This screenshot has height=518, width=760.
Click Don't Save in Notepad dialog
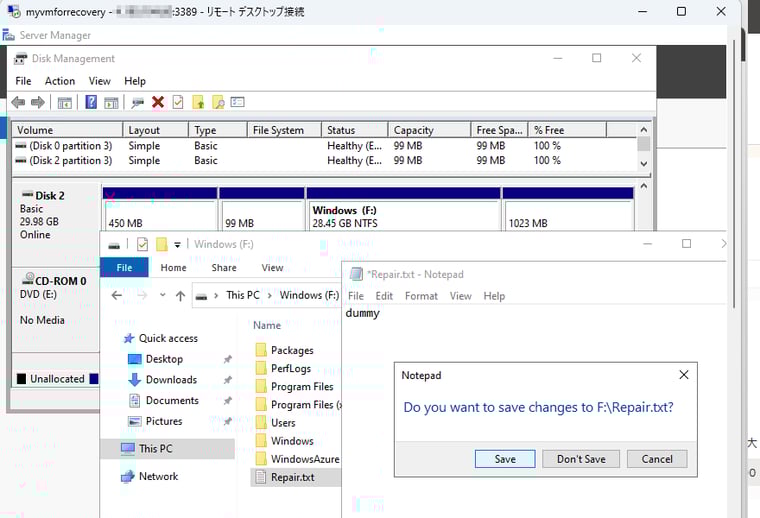[x=581, y=459]
